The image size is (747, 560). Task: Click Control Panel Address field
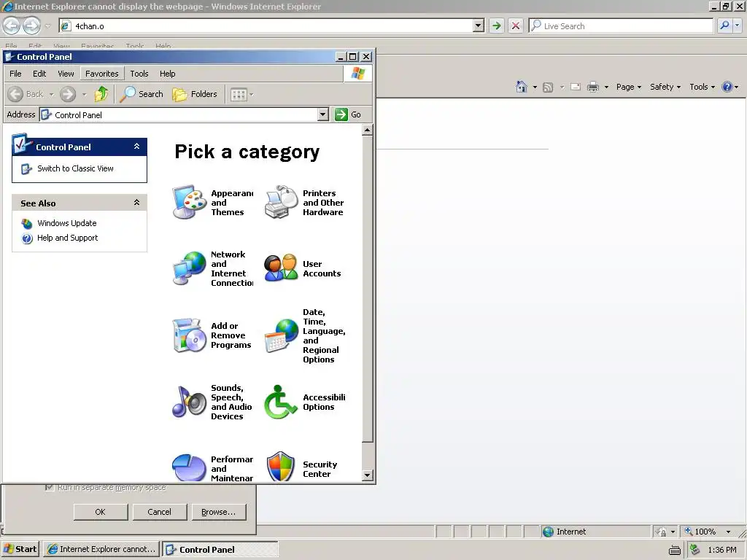click(x=179, y=114)
